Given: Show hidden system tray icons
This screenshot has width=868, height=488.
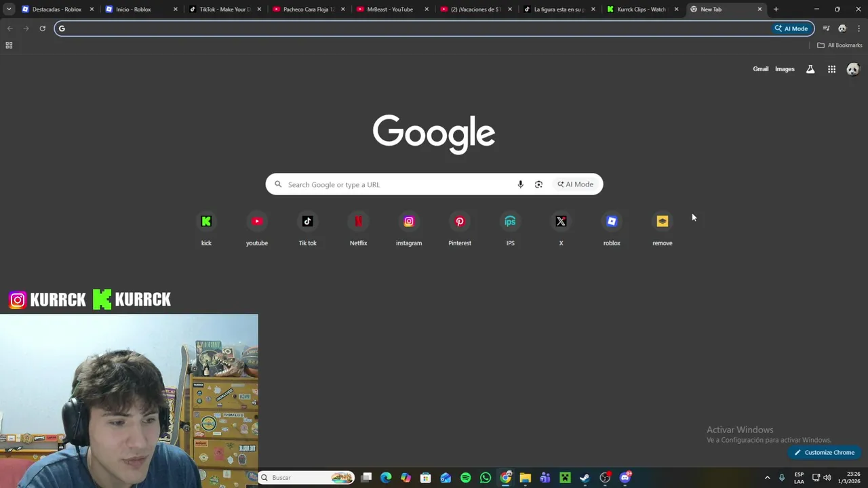Looking at the screenshot, I should click(767, 478).
